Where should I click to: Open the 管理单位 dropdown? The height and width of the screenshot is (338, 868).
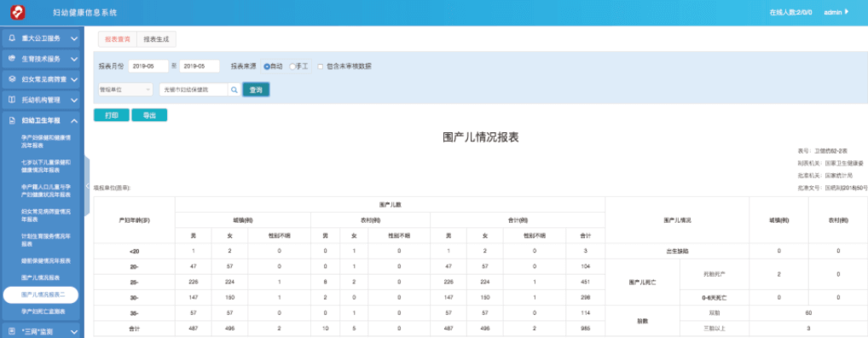tap(125, 90)
